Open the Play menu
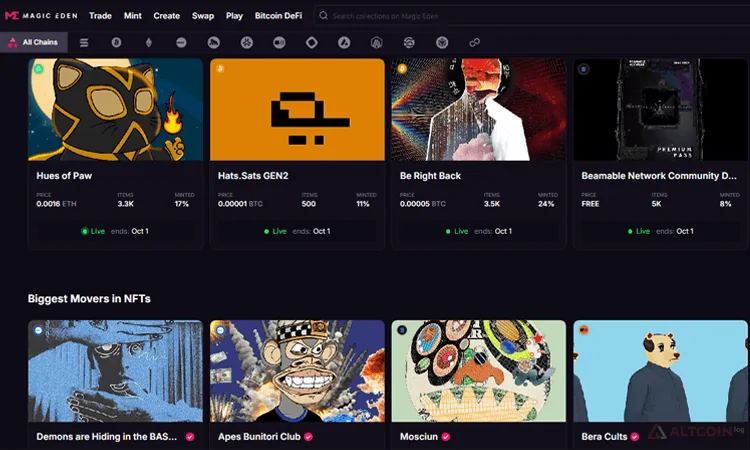Image resolution: width=750 pixels, height=450 pixels. 234,16
